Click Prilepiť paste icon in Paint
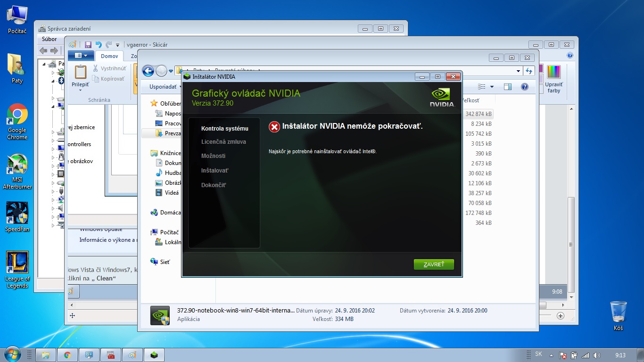 (81, 72)
